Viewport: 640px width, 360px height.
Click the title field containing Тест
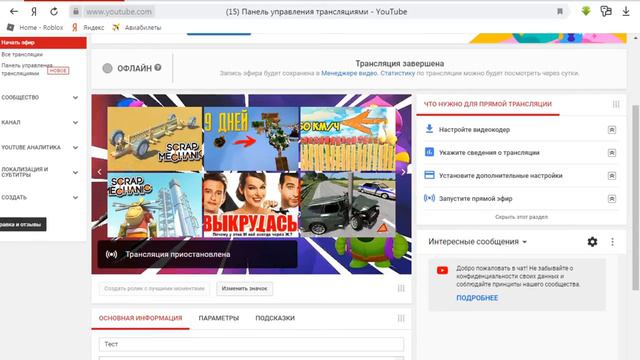251,344
